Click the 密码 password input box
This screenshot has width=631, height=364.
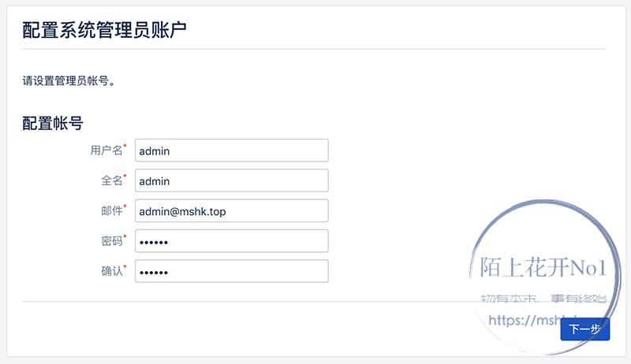[x=231, y=240]
